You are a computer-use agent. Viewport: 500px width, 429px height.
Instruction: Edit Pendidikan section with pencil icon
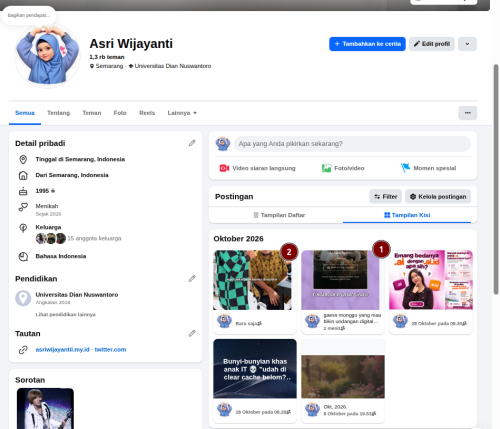click(x=192, y=279)
